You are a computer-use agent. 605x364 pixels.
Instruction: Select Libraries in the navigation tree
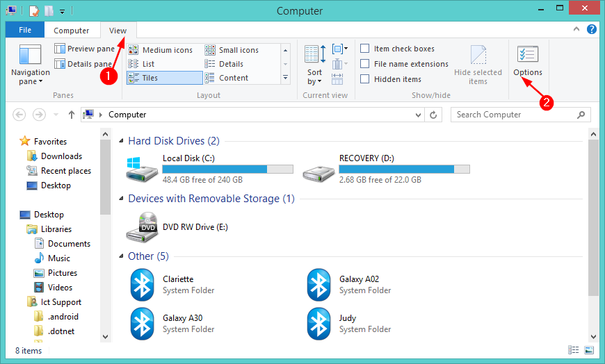click(x=49, y=229)
